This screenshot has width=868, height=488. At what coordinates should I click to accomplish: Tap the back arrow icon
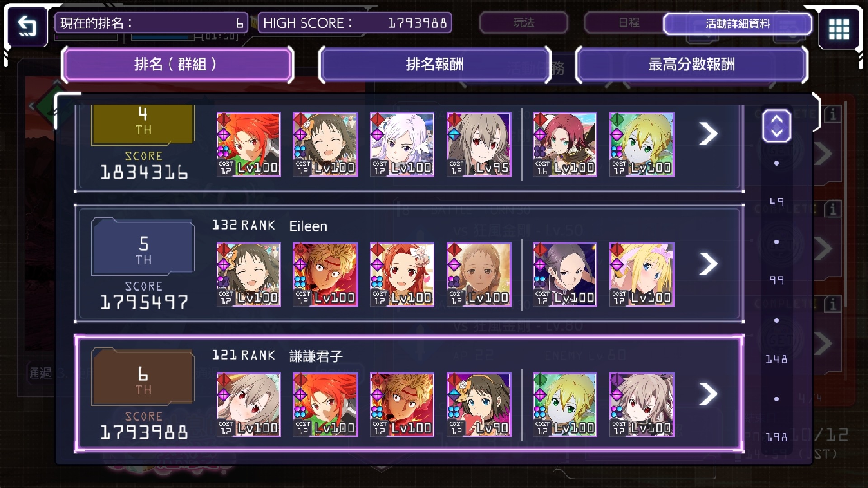click(x=26, y=26)
